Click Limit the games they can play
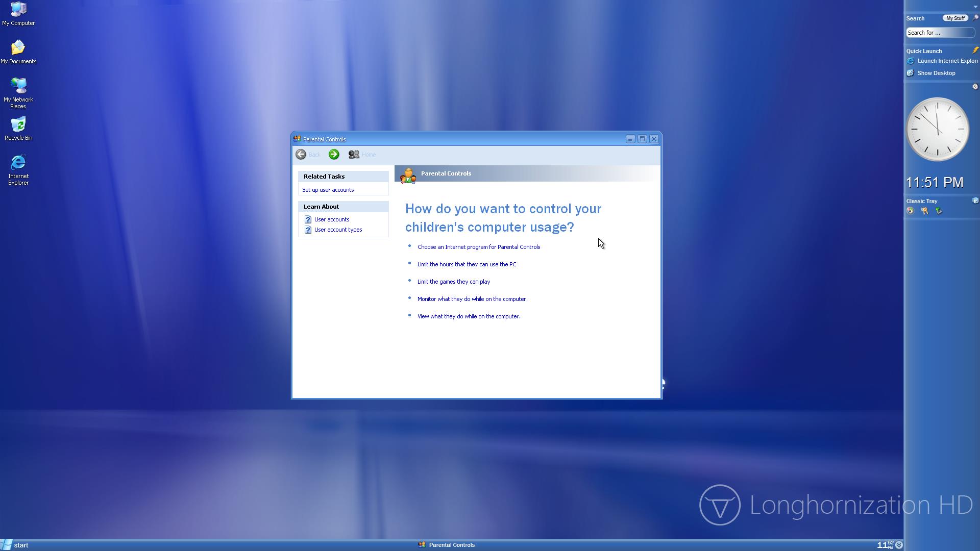Image resolution: width=980 pixels, height=551 pixels. pos(453,282)
